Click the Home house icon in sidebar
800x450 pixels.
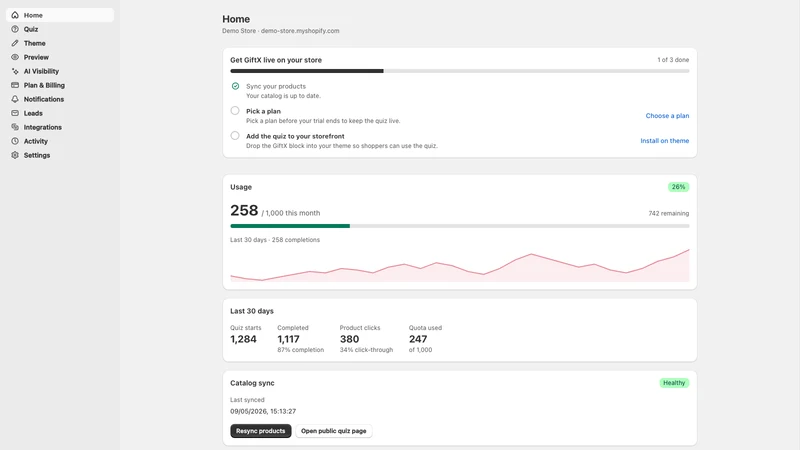15,15
